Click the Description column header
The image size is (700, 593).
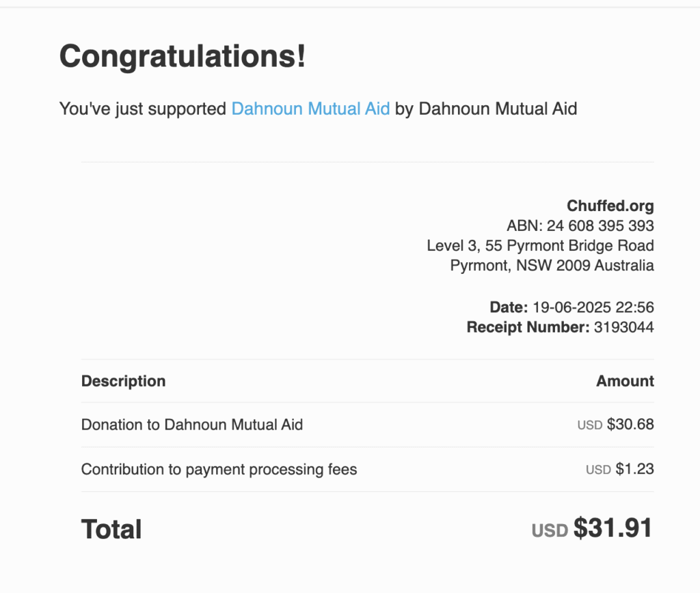point(123,381)
